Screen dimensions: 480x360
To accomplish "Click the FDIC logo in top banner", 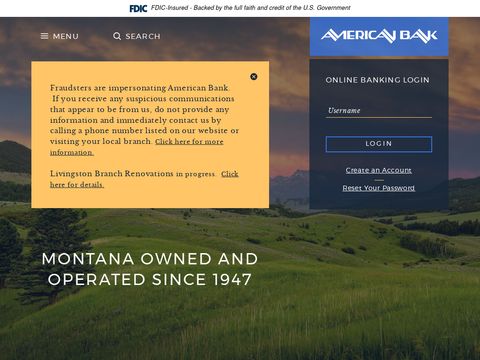I will (138, 8).
